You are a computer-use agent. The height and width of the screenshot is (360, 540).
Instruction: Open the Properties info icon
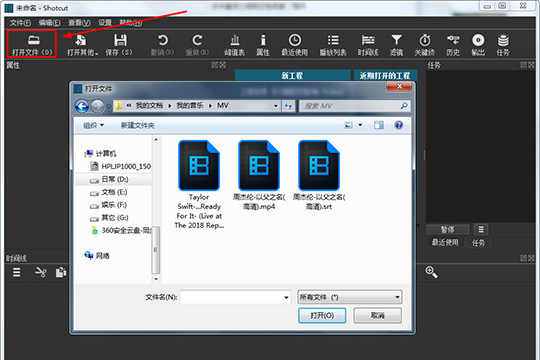(263, 40)
